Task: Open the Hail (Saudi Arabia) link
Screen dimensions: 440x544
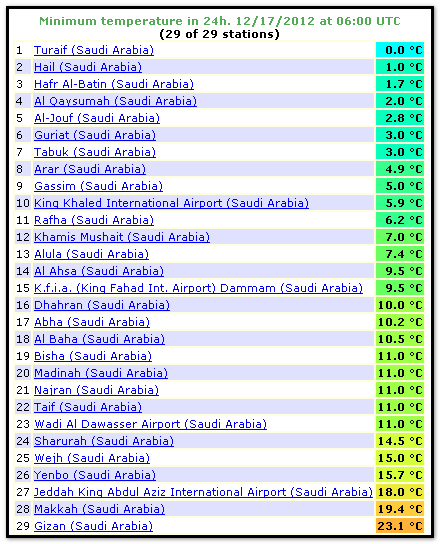Action: 88,67
